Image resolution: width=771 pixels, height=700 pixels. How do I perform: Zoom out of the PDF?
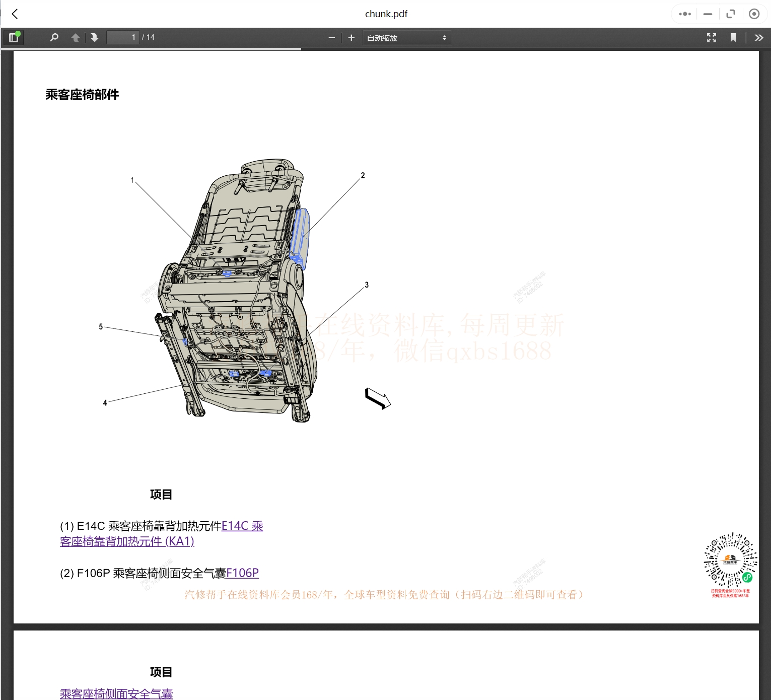tap(331, 37)
